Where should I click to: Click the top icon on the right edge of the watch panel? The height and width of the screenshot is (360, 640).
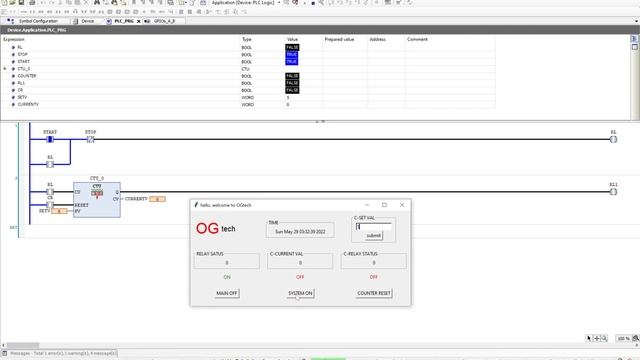click(x=634, y=38)
